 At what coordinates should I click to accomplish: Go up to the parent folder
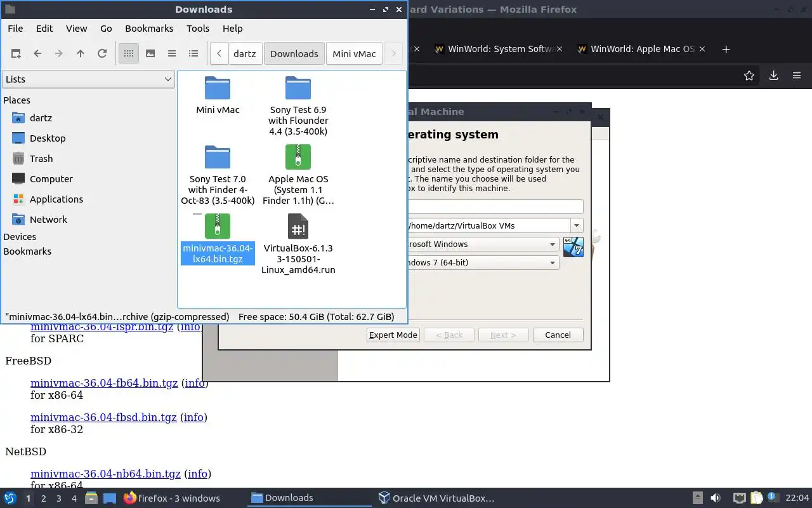pos(81,54)
